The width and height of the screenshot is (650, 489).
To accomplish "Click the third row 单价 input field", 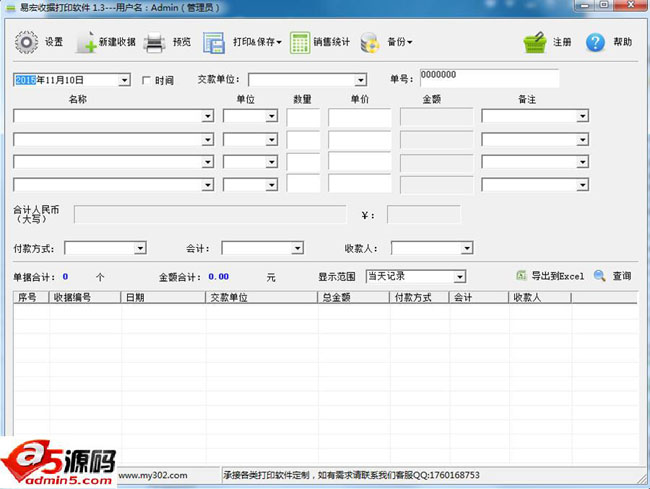I will tap(359, 162).
